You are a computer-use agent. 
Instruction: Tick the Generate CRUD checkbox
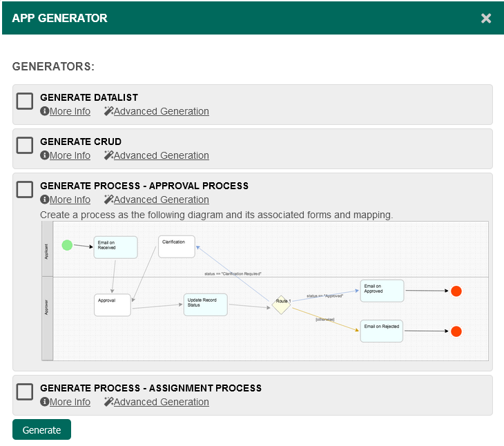point(25,145)
